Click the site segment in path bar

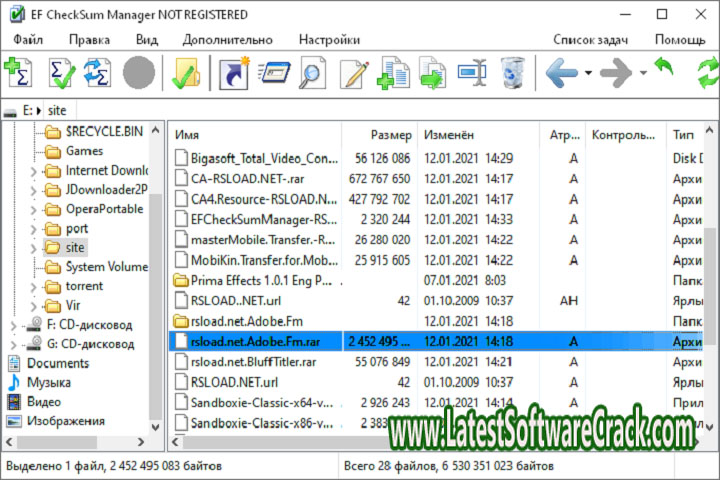57,111
